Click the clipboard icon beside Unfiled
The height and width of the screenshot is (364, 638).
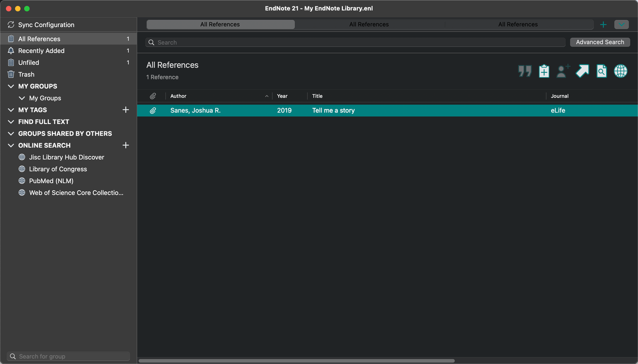point(11,63)
